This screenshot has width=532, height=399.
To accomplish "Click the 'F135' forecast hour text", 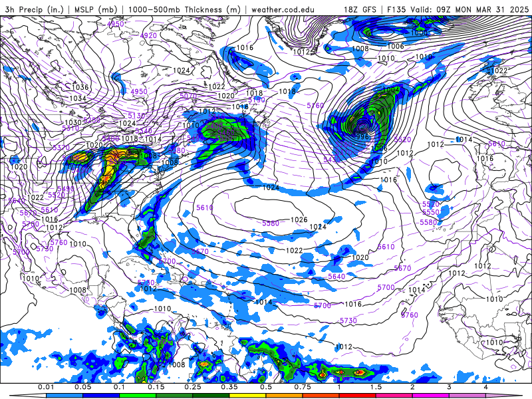I will click(x=397, y=9).
